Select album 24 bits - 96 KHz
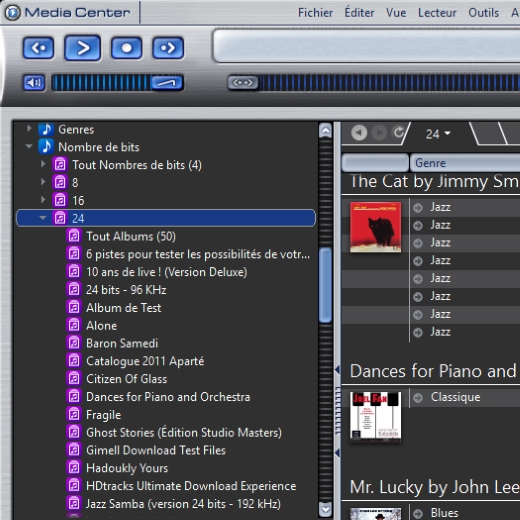Screen dimensions: 520x520 126,290
